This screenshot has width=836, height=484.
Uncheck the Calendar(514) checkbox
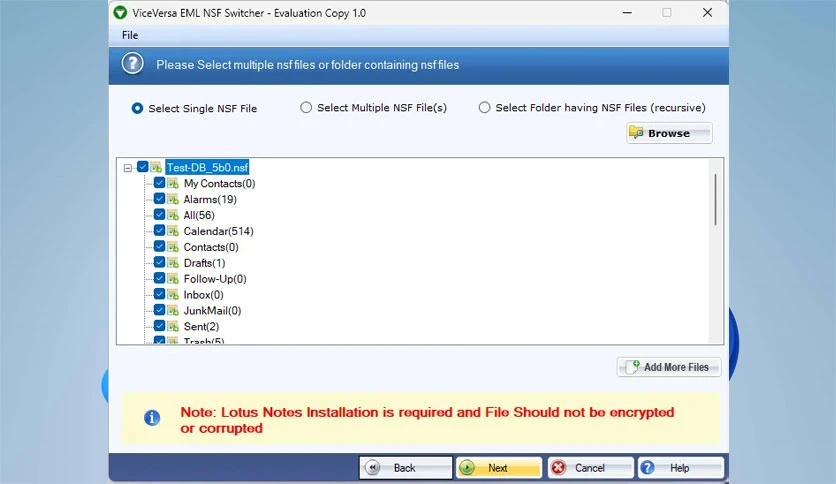(x=159, y=230)
